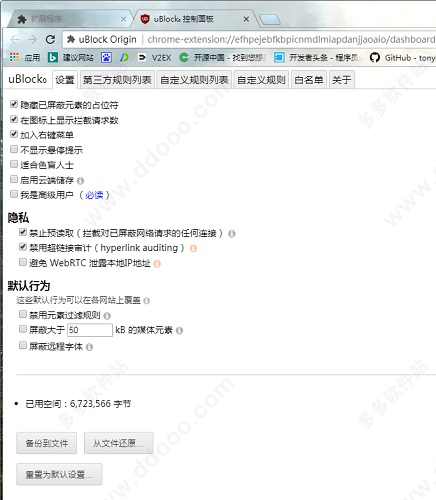
Task: Enable 禁用元素过滤规则 checkbox
Action: click(x=23, y=314)
